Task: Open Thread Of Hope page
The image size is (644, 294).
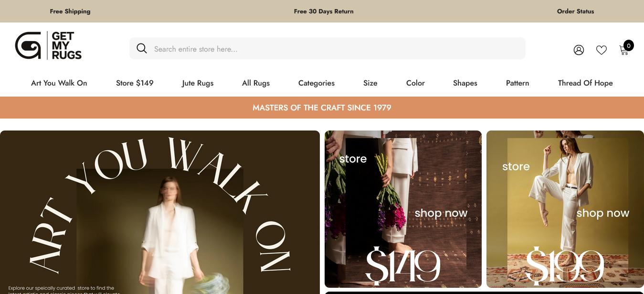Action: point(585,83)
